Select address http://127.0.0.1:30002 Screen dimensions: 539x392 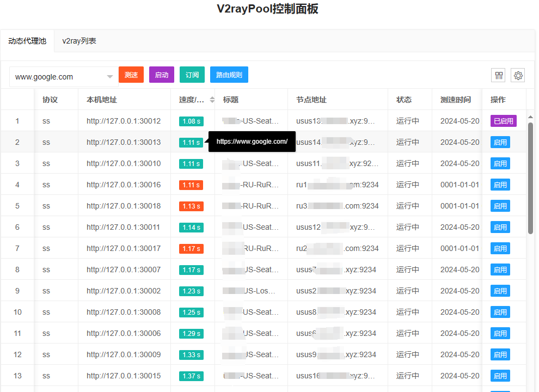click(124, 291)
